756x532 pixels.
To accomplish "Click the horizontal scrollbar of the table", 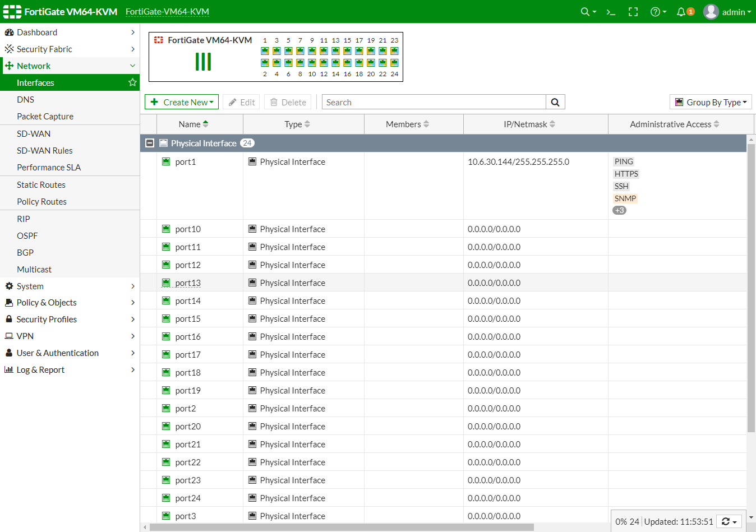I will tap(342, 528).
